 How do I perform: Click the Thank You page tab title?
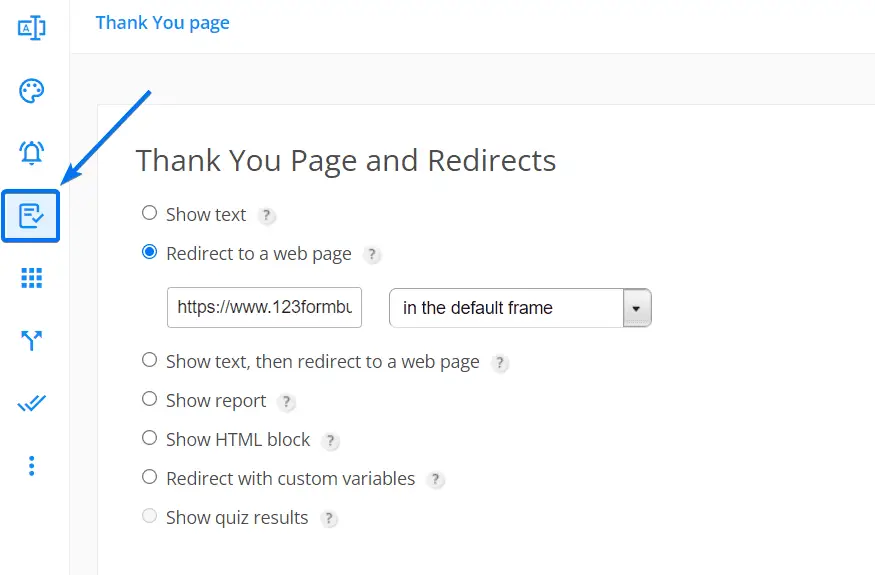pos(162,23)
